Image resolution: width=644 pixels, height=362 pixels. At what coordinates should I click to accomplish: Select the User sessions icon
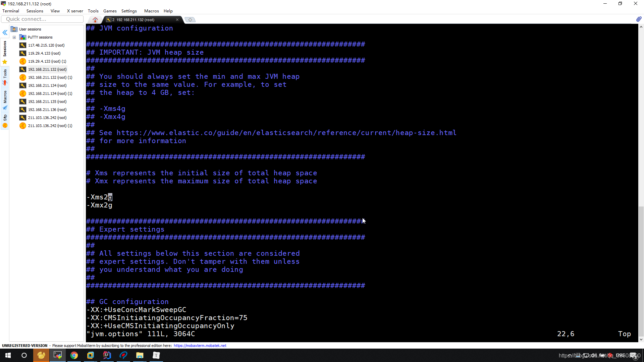click(x=14, y=29)
